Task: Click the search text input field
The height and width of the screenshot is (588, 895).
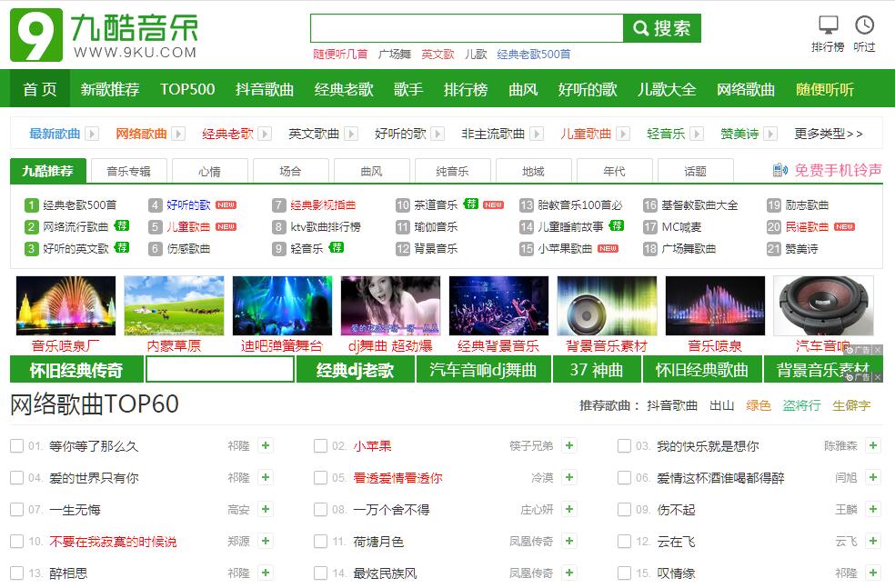Action: (x=466, y=28)
